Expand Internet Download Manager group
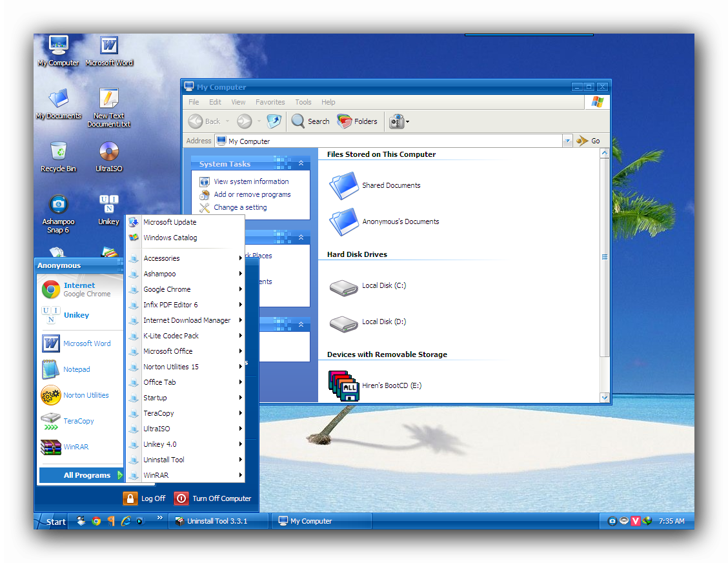This screenshot has width=728, height=563. tap(186, 320)
